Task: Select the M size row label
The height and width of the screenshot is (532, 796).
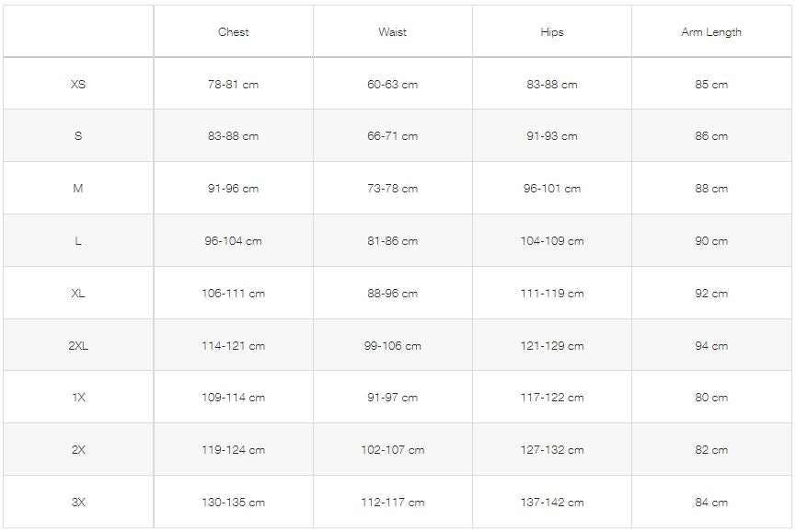Action: pos(78,189)
